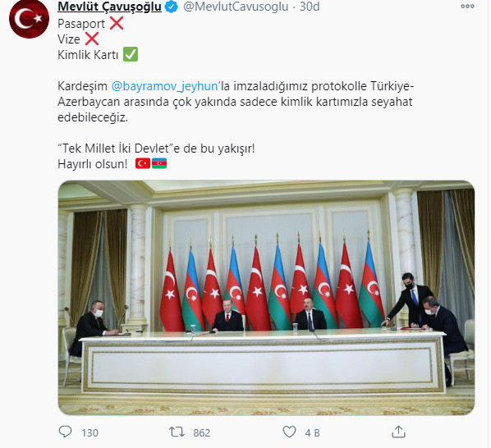491x448 pixels.
Task: Open the @bayramov_jeyhun mention
Action: click(165, 86)
